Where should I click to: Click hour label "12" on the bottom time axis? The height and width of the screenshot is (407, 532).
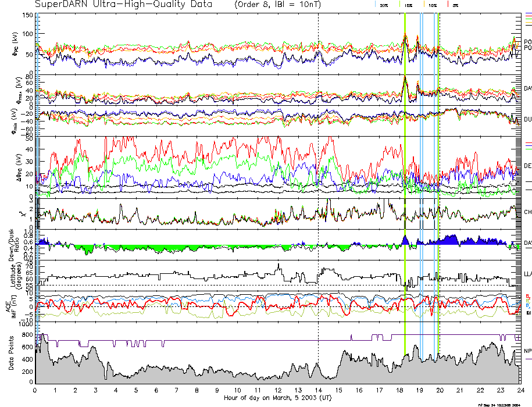pos(278,390)
